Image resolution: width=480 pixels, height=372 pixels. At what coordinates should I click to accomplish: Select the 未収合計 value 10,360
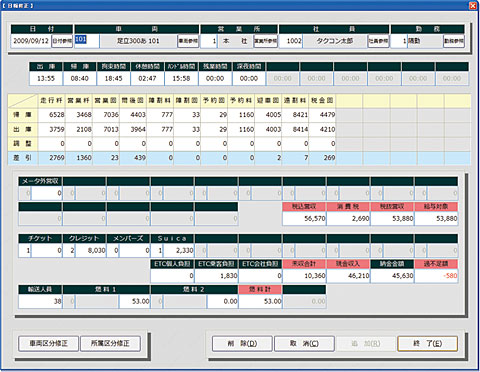click(304, 276)
